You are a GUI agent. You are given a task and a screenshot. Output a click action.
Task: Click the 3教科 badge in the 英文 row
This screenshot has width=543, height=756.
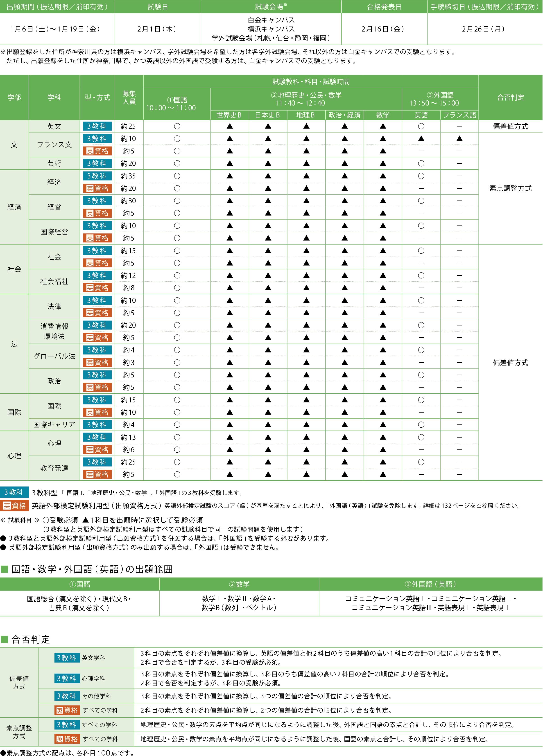click(x=97, y=126)
